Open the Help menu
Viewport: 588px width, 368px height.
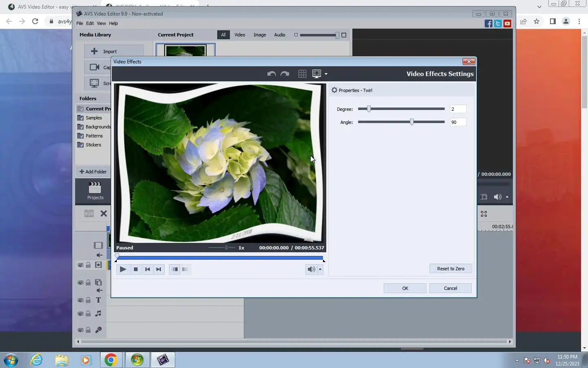pos(114,23)
